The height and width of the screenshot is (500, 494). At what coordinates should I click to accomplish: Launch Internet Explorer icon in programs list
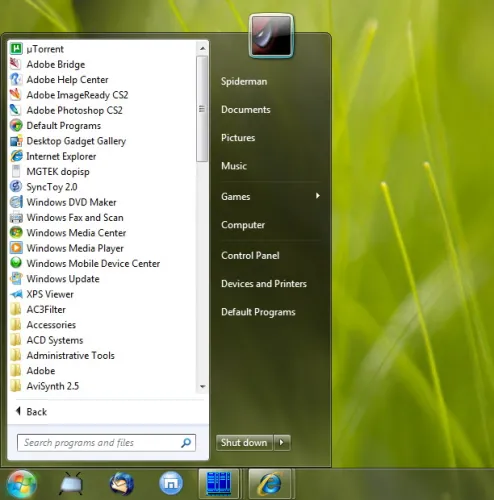tap(16, 156)
